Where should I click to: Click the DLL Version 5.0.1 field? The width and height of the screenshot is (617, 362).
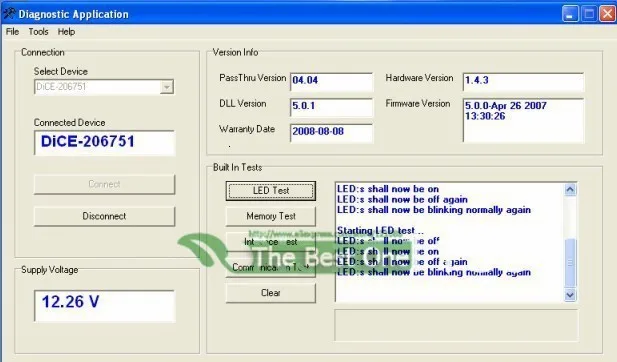(x=331, y=107)
